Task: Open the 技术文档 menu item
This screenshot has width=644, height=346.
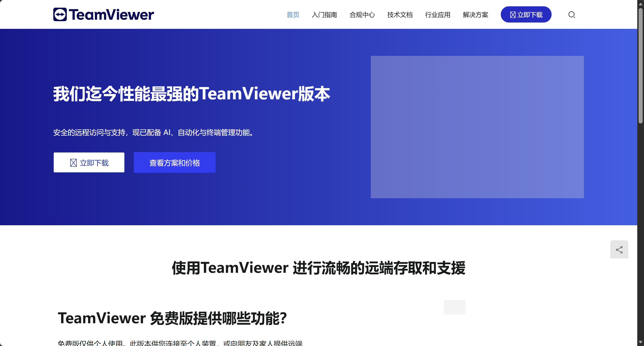Action: click(400, 15)
